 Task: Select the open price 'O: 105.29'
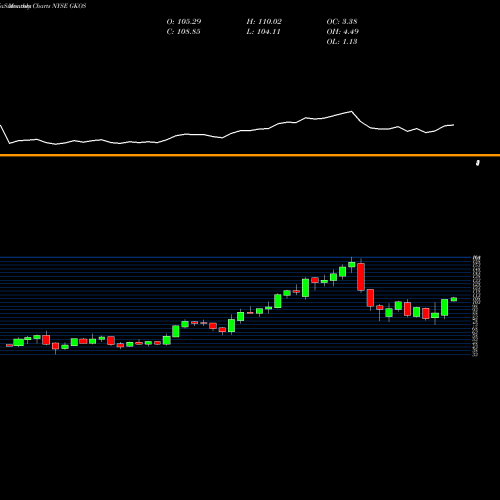pos(184,22)
